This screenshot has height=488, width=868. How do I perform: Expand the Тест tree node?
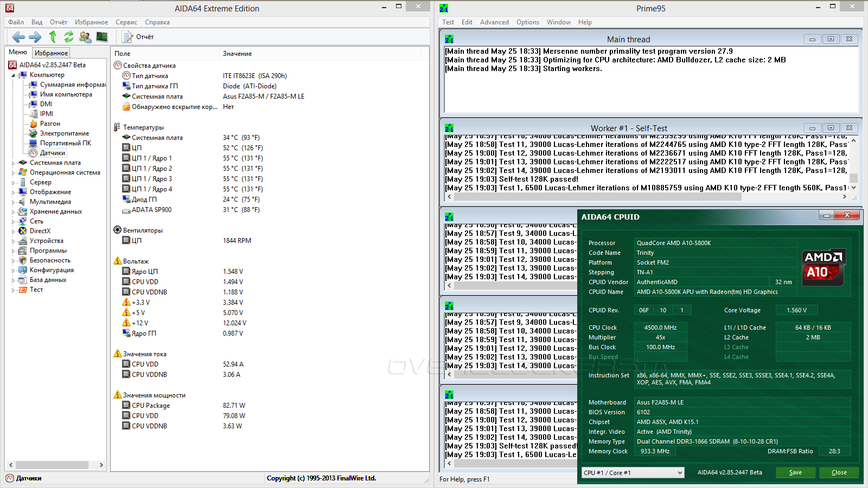[13, 290]
